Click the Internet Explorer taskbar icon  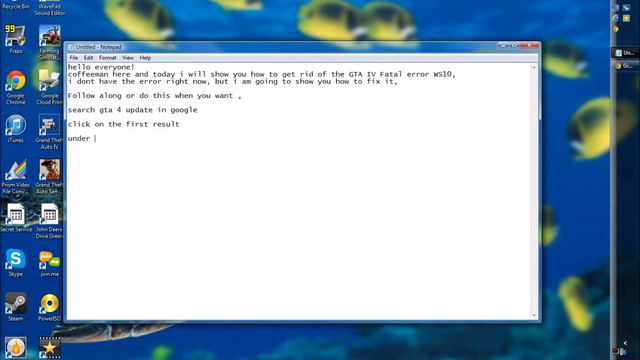pyautogui.click(x=616, y=18)
